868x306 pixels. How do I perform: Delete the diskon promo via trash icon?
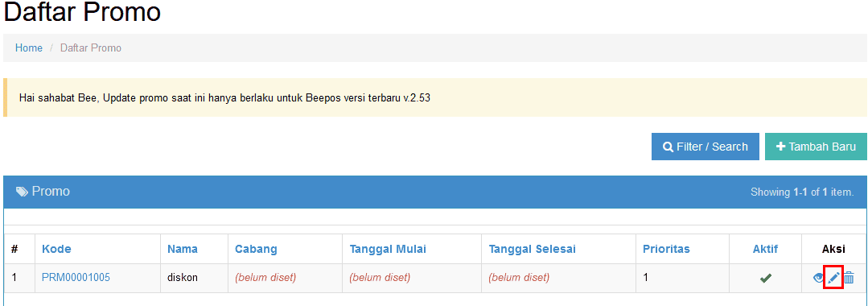pyautogui.click(x=849, y=278)
